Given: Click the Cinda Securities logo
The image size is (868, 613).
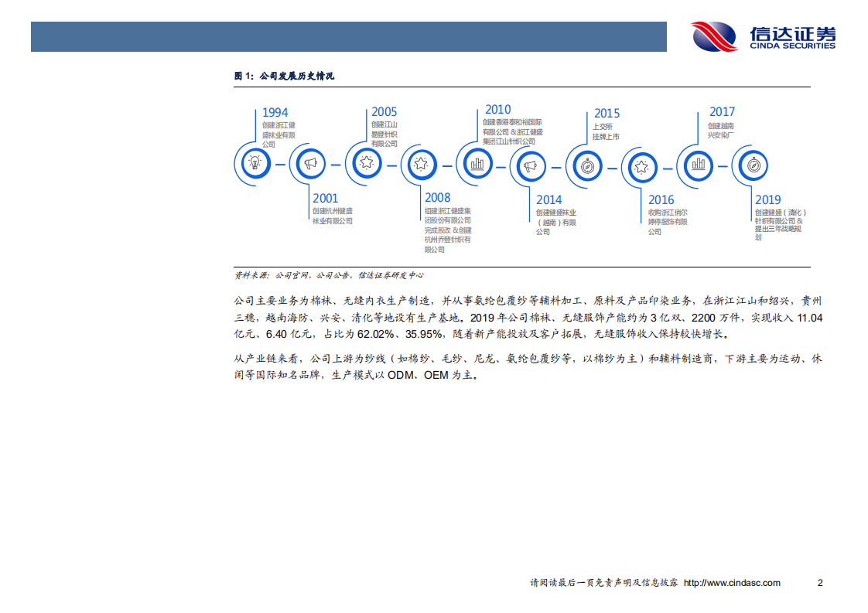Looking at the screenshot, I should pos(763,36).
